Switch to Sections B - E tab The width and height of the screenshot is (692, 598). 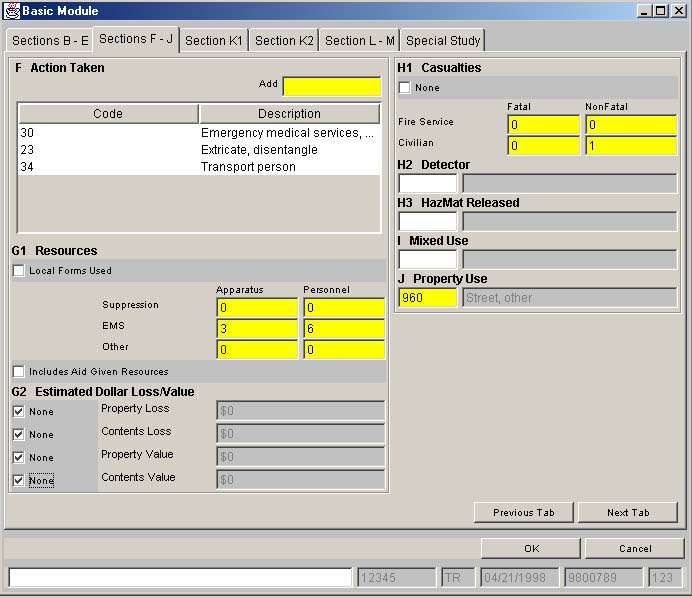pyautogui.click(x=50, y=40)
